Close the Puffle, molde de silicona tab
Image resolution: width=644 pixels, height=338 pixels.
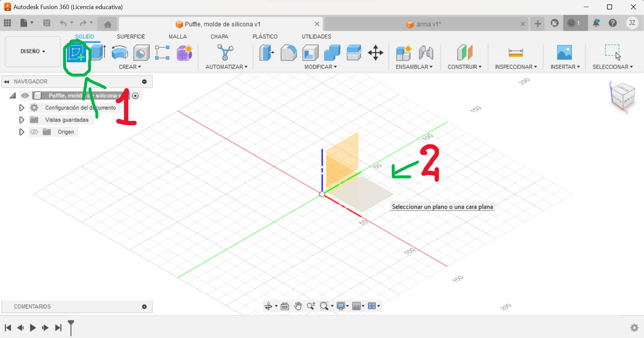[x=317, y=24]
